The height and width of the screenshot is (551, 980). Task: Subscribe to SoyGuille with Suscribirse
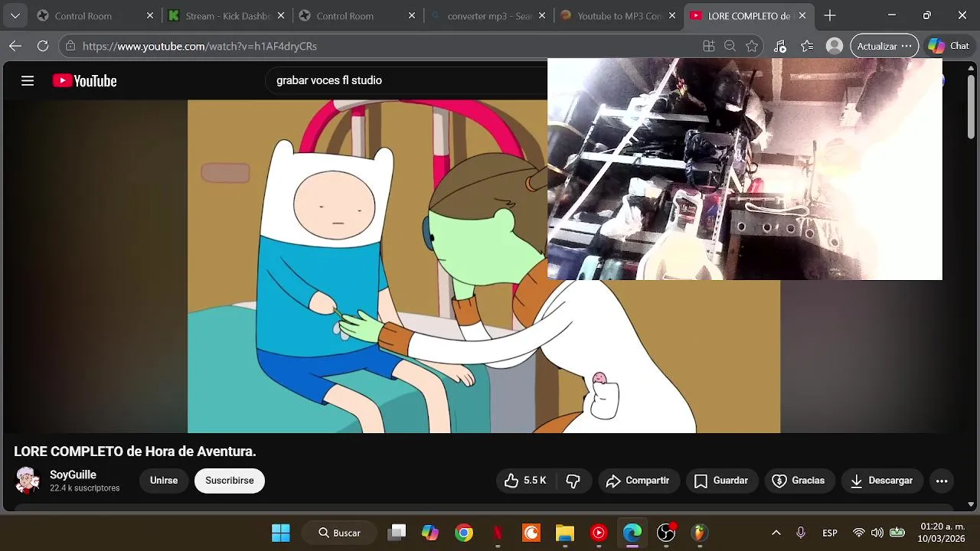pos(229,481)
